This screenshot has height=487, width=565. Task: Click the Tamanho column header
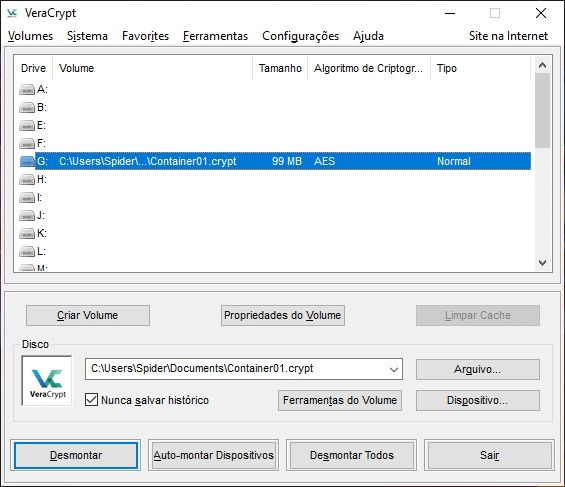pos(280,68)
